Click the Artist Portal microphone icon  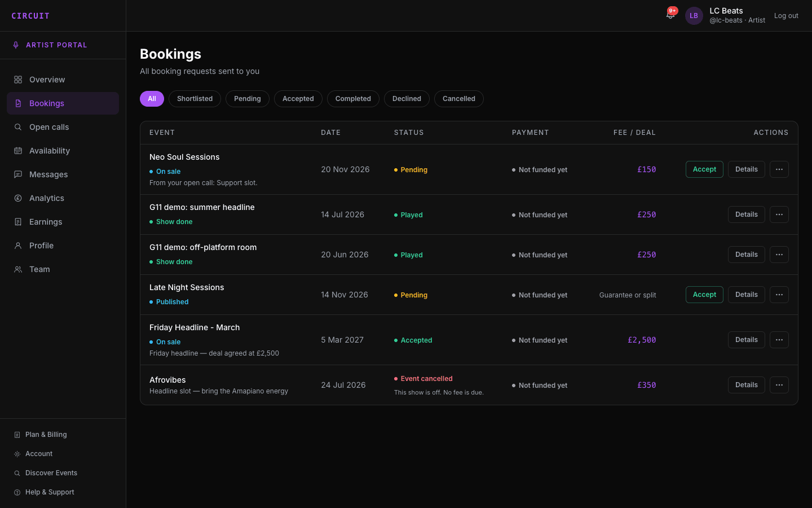(x=16, y=45)
